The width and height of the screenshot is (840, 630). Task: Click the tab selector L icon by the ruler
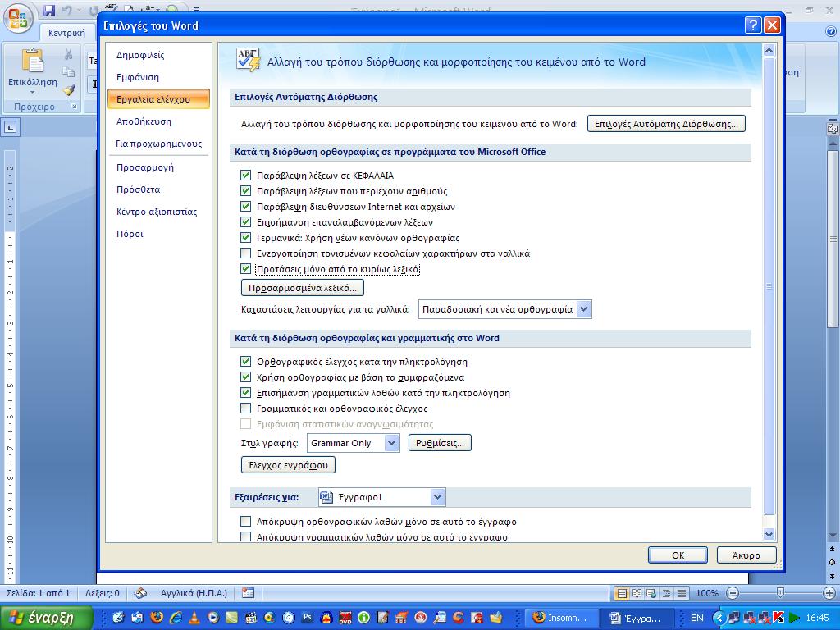(x=10, y=127)
